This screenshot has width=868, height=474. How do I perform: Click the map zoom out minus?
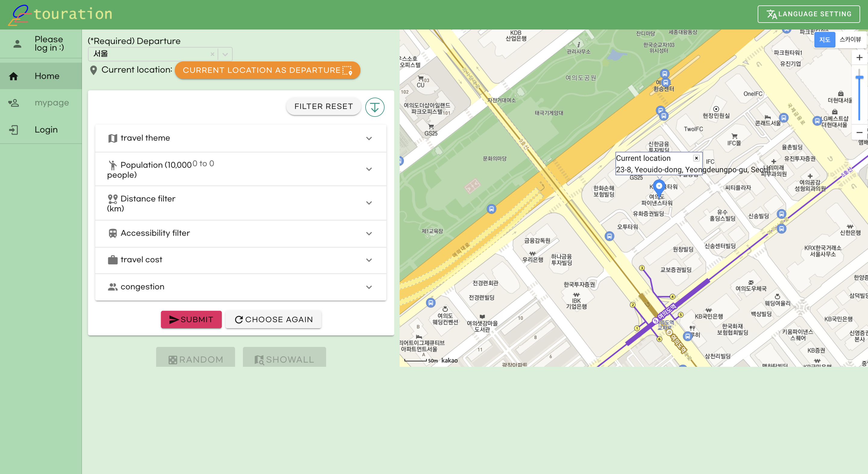click(859, 133)
